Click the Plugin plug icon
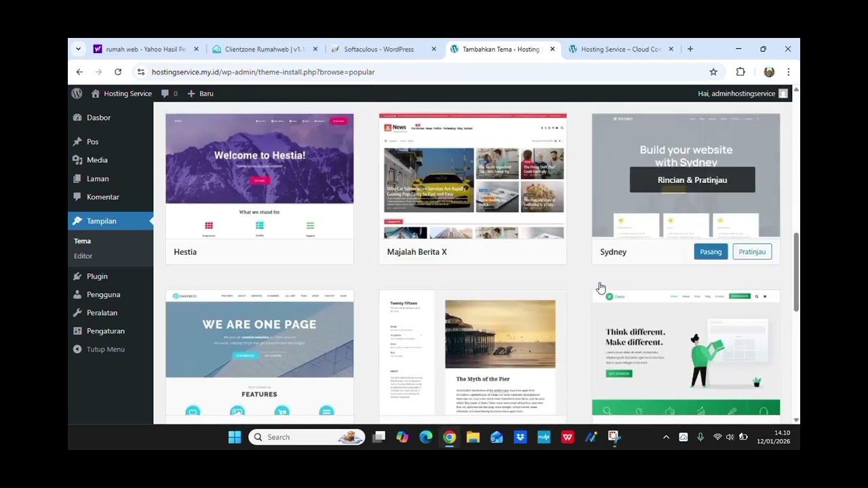This screenshot has width=868, height=488. click(x=77, y=276)
